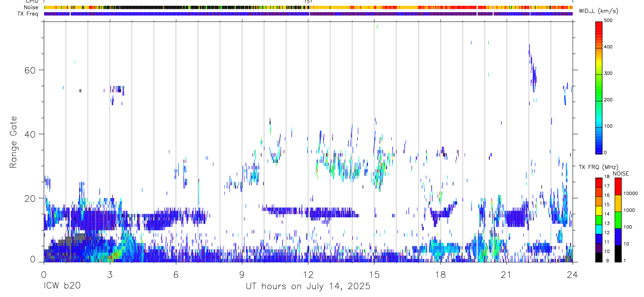The height and width of the screenshot is (297, 644).
Task: Click the blue 10–100 NOISE scale segment
Action: tap(617, 237)
